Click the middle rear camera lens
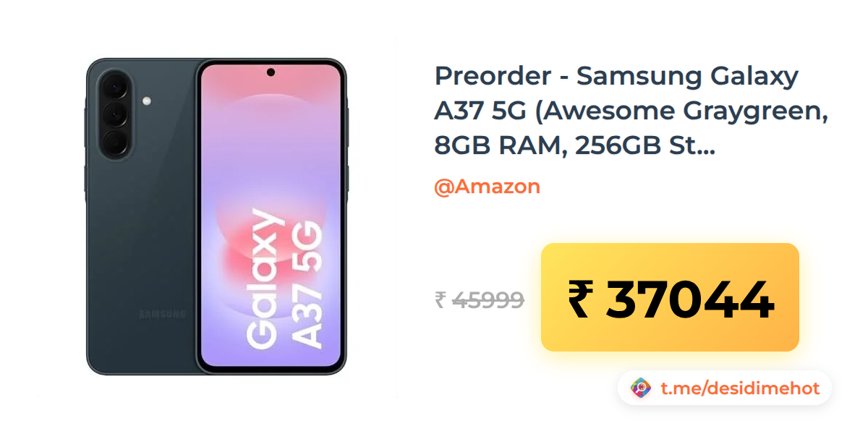This screenshot has width=868, height=434. click(x=114, y=113)
